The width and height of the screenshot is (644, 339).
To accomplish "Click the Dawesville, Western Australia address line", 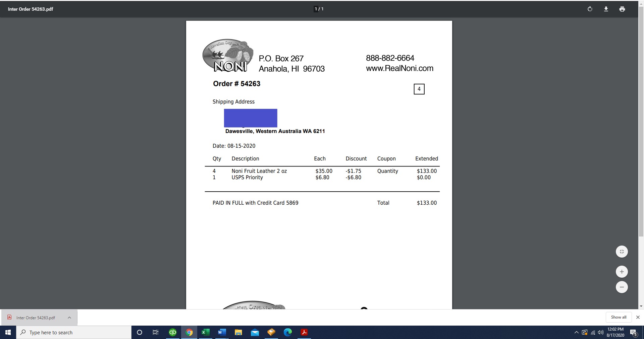I will click(275, 131).
